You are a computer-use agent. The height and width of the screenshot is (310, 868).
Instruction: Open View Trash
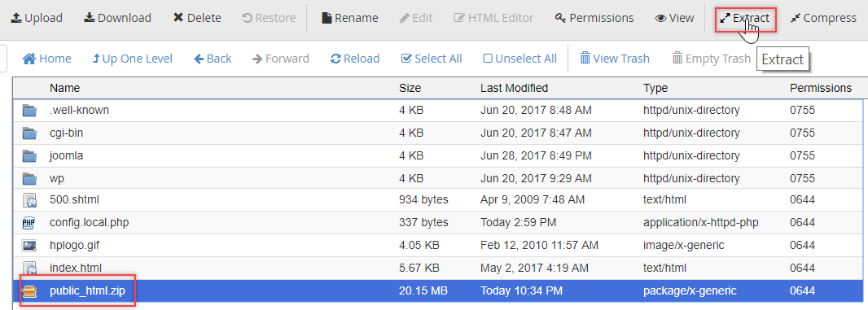(x=615, y=58)
